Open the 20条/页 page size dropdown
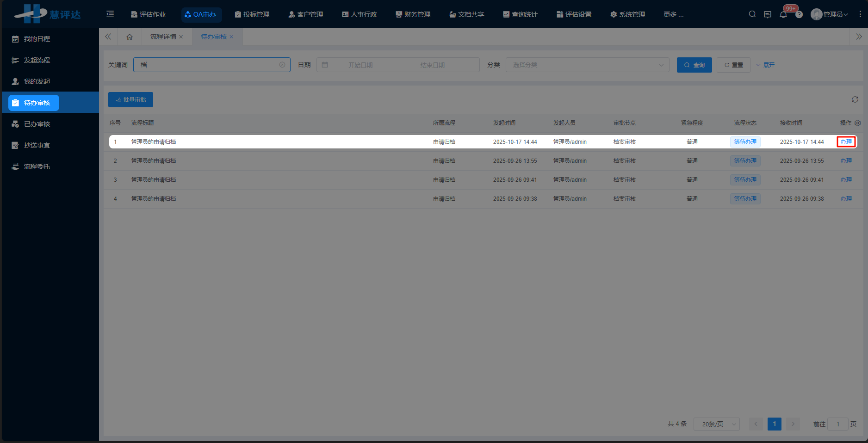The width and height of the screenshot is (868, 443). (x=716, y=424)
